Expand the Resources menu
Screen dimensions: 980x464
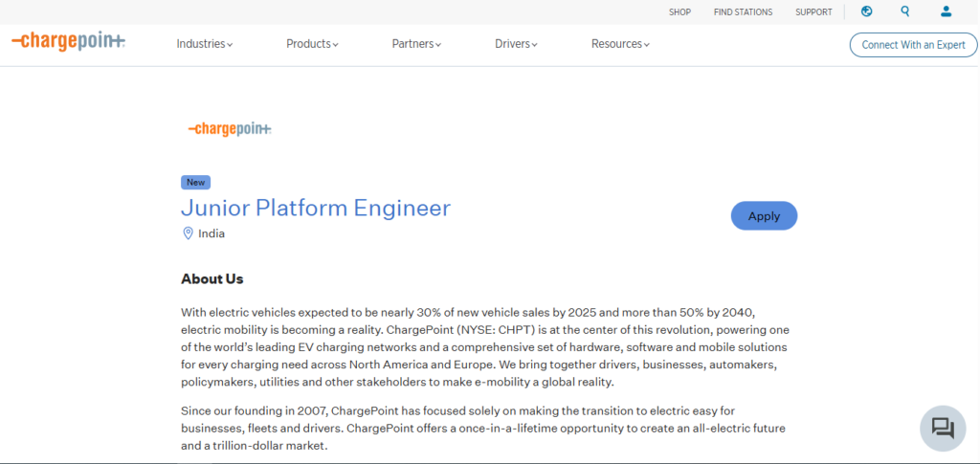coord(620,44)
